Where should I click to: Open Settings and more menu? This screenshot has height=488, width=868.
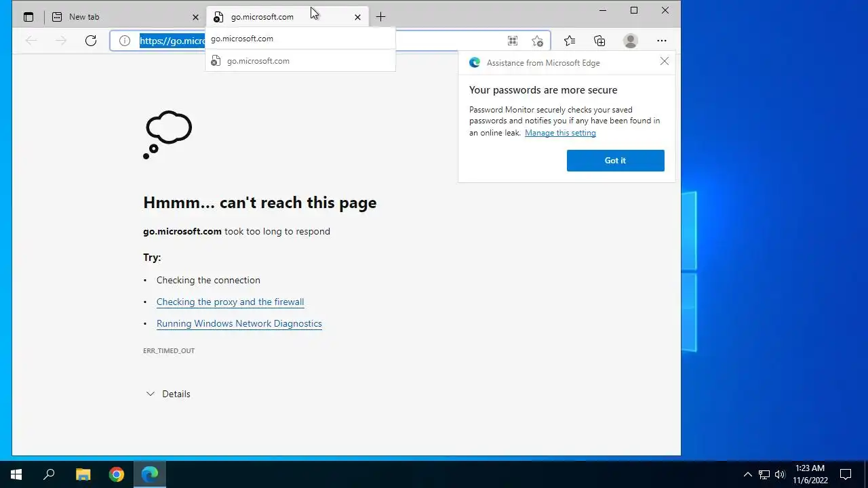click(x=662, y=41)
